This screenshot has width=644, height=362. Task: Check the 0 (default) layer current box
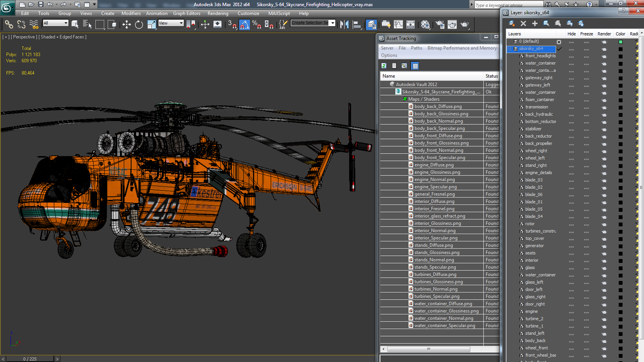(x=559, y=42)
